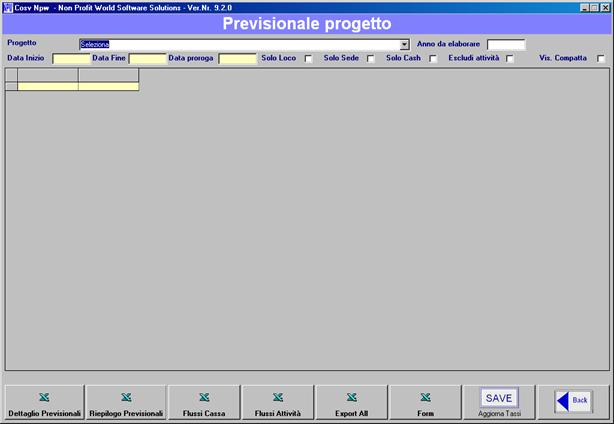Click the Export All label
The image size is (614, 424).
(x=352, y=413)
